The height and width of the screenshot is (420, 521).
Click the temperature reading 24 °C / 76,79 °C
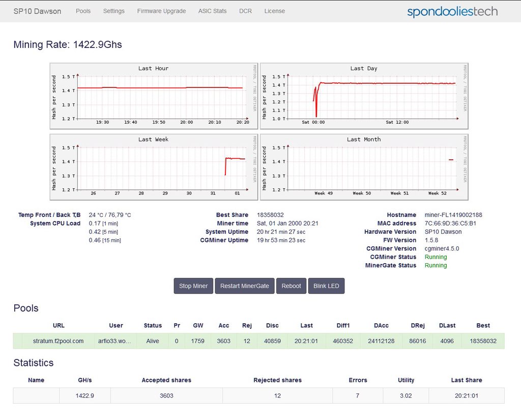(x=110, y=215)
